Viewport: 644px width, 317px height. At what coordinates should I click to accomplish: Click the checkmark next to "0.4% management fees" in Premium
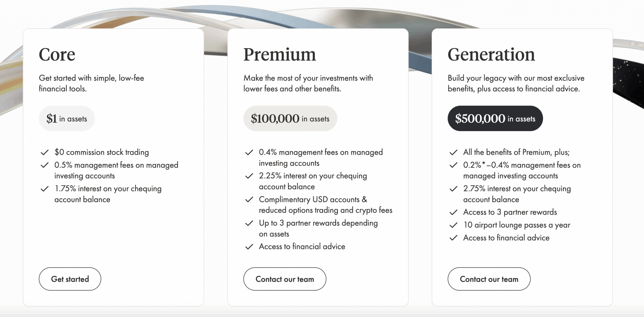point(249,152)
